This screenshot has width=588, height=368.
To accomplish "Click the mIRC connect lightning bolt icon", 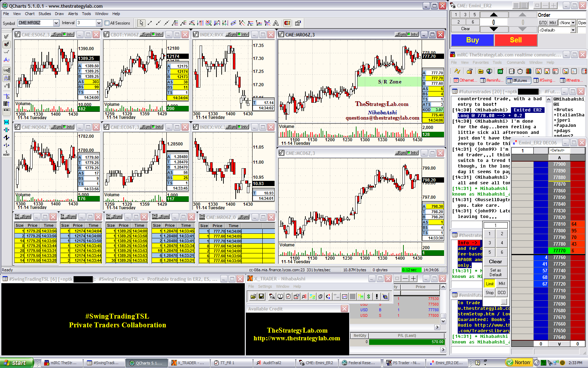I will [x=457, y=71].
